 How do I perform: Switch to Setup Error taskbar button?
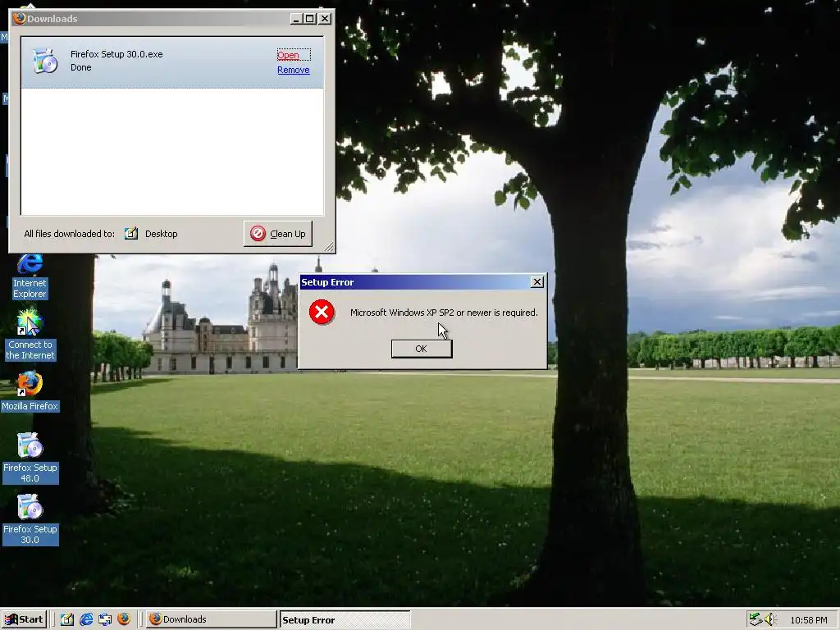click(345, 620)
